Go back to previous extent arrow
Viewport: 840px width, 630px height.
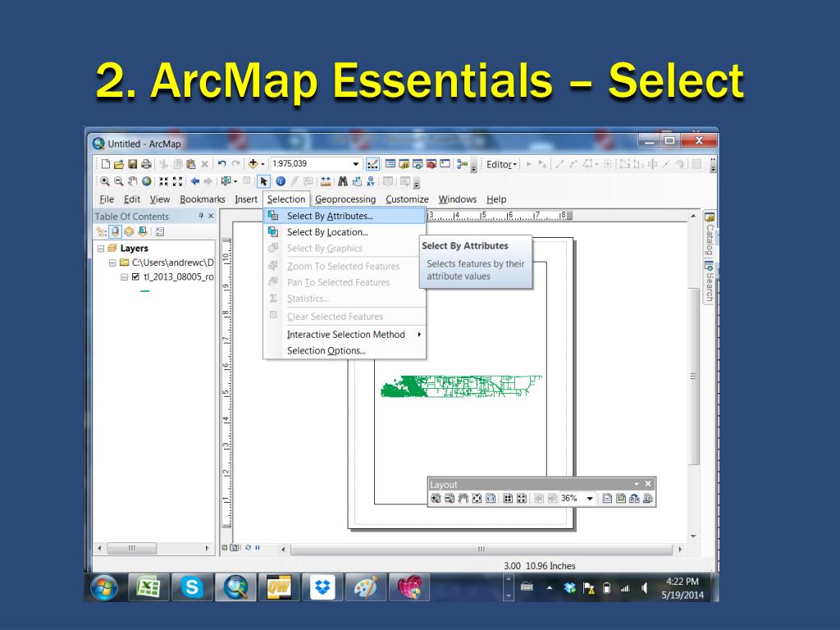pos(195,181)
